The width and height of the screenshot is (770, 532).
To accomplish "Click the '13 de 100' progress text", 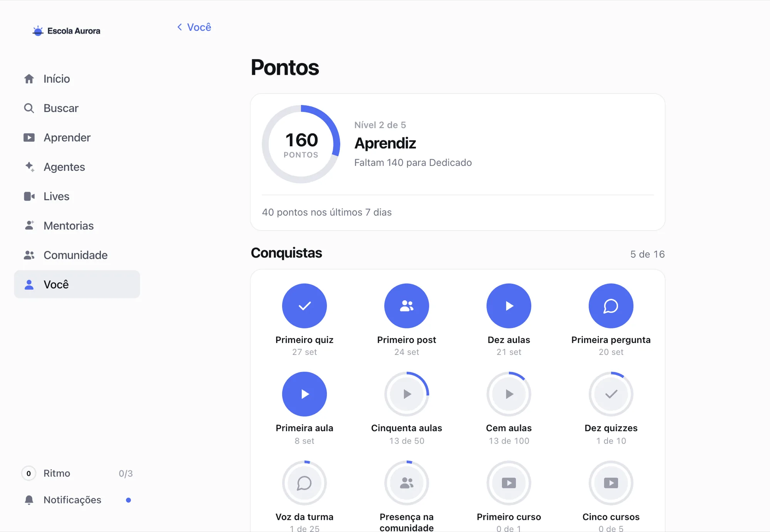I will [509, 441].
